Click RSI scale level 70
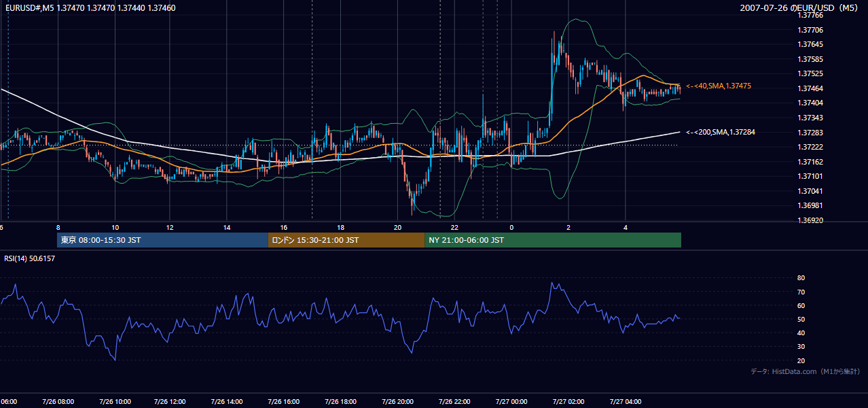 coord(801,292)
